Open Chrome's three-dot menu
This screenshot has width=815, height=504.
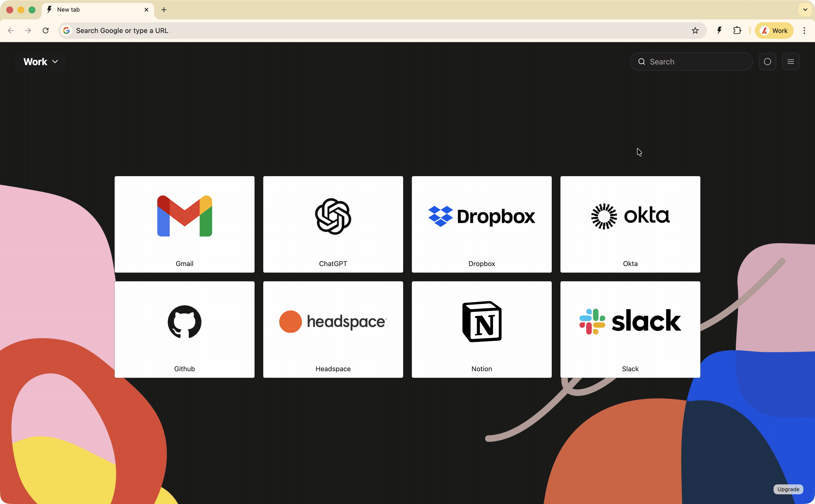pos(805,30)
